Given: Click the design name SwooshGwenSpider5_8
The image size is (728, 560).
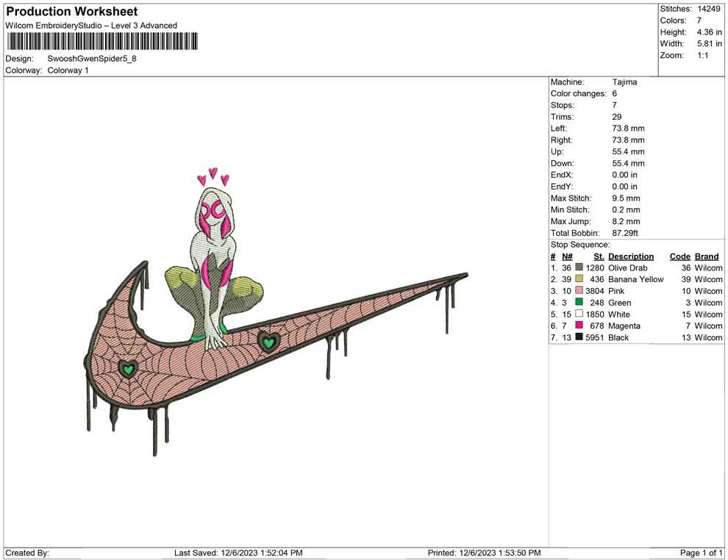Looking at the screenshot, I should [92, 59].
